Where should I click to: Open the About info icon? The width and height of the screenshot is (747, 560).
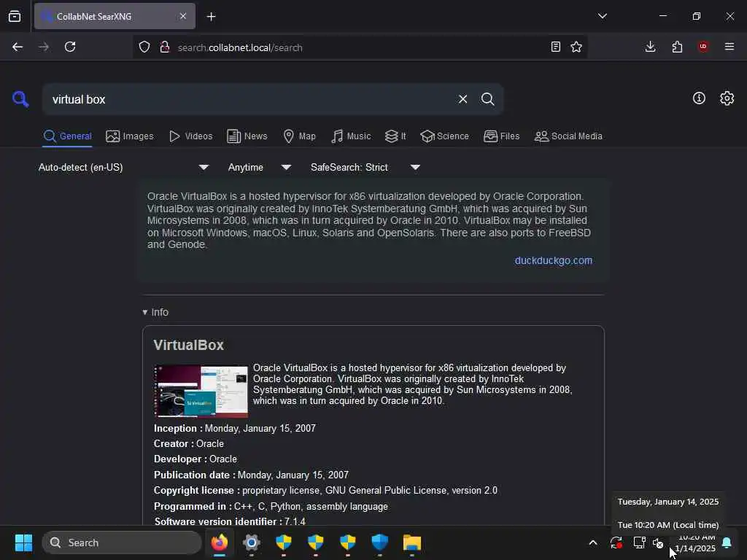pos(699,98)
